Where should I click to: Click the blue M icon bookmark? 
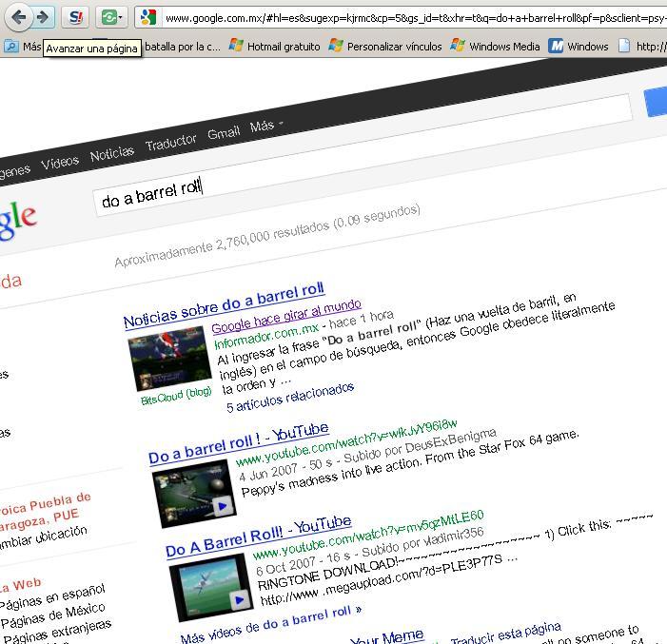coord(556,46)
